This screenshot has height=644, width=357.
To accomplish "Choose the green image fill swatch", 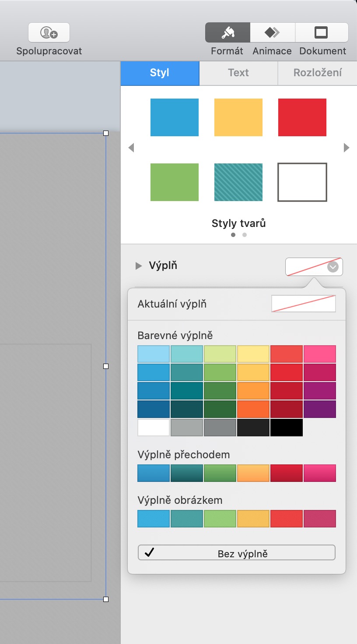I will point(220,519).
